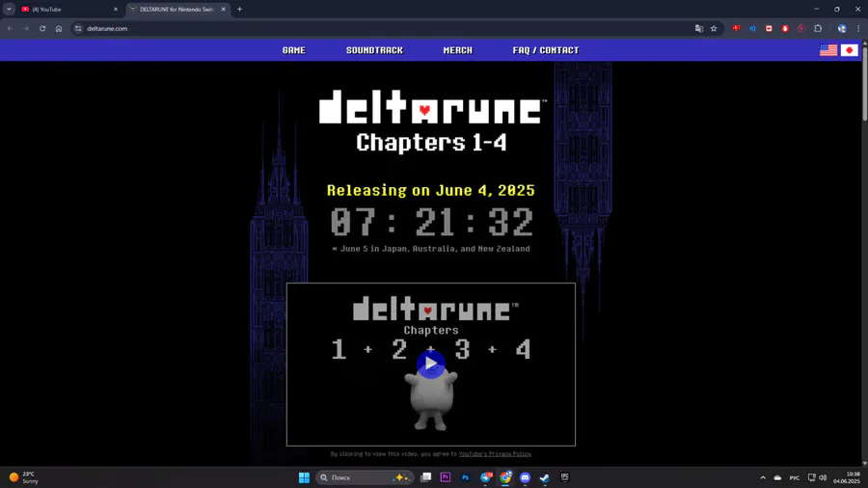Open the blue sound-waves extension
868x488 pixels.
point(752,28)
